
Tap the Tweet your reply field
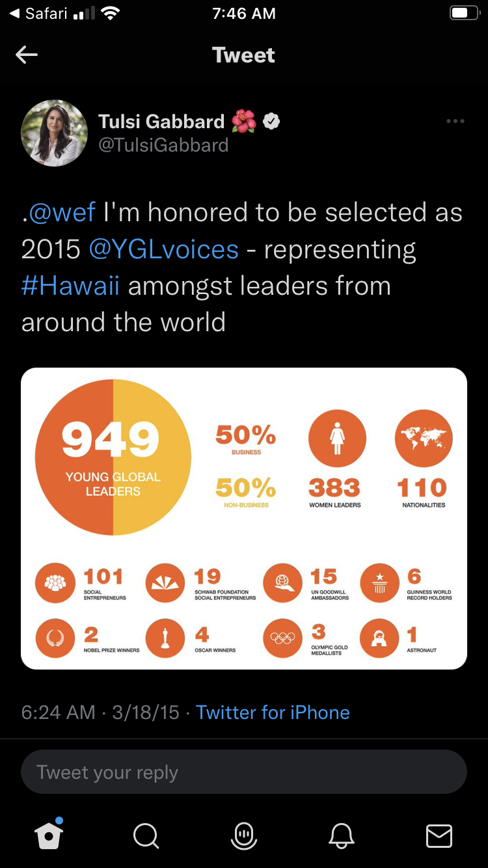(x=244, y=772)
